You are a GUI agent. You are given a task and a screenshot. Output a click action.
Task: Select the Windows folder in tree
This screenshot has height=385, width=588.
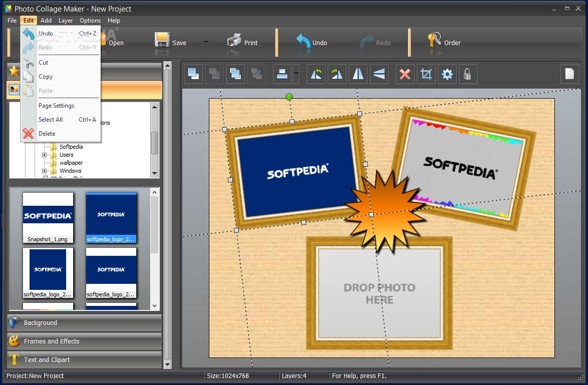tap(71, 171)
